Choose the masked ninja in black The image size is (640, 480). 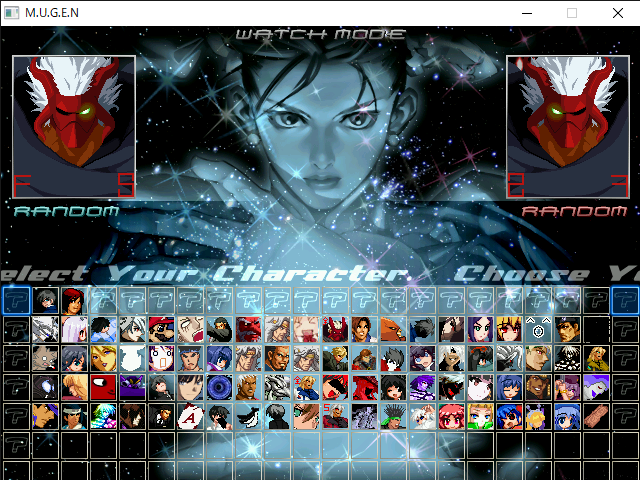pos(219,329)
